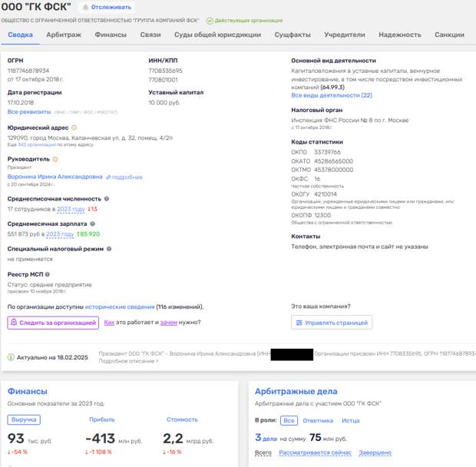476x467 pixels.
Task: Click the ОКПО code 33739766
Action: pos(327,152)
